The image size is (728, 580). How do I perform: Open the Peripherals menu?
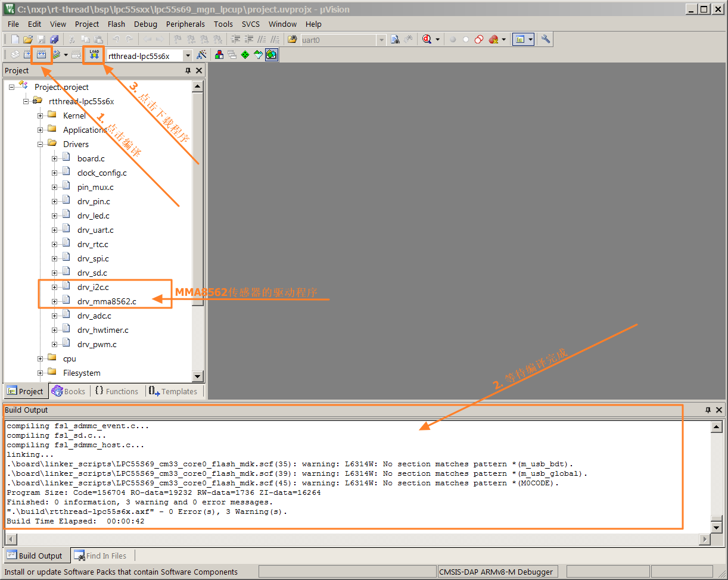coord(185,24)
